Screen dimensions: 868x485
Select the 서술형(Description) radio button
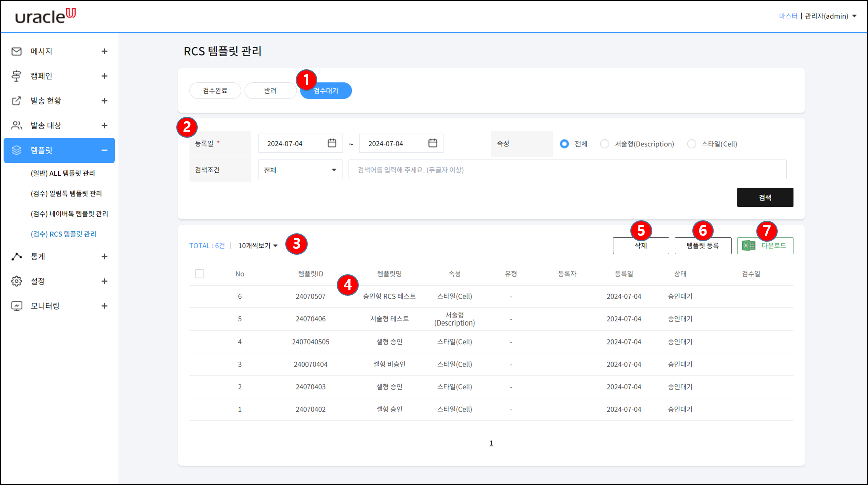(605, 144)
